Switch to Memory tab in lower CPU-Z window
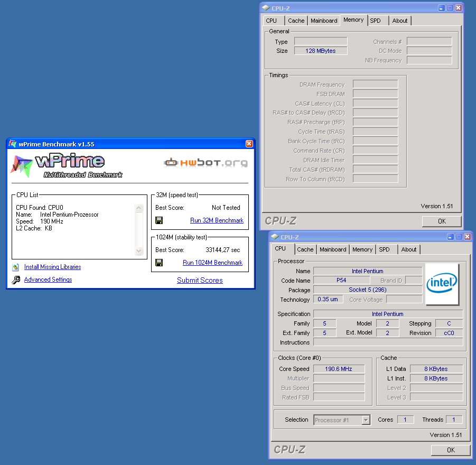Image resolution: width=476 pixels, height=465 pixels. pos(362,249)
